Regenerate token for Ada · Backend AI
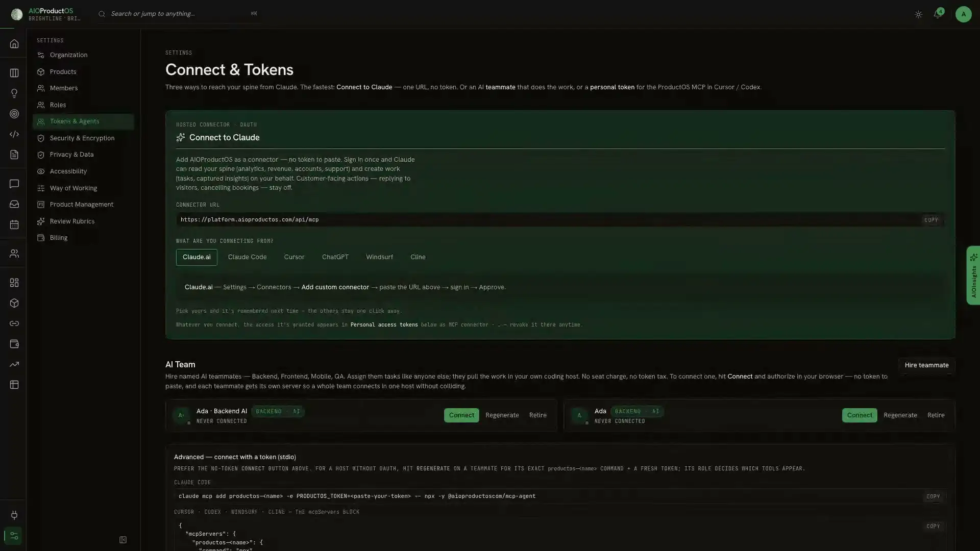 (x=502, y=415)
